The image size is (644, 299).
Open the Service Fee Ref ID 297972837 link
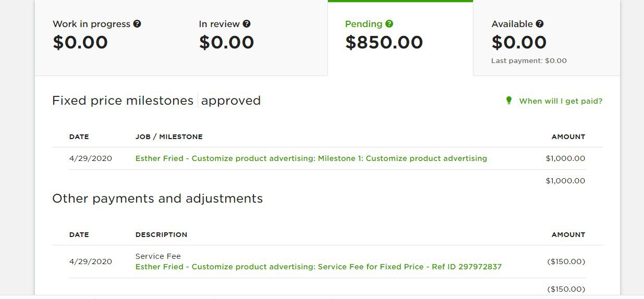click(319, 267)
